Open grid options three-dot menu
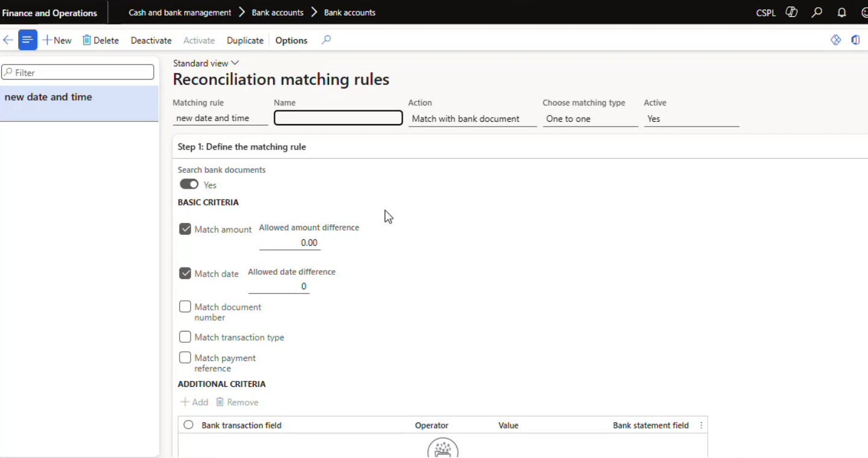The height and width of the screenshot is (458, 868). point(701,425)
